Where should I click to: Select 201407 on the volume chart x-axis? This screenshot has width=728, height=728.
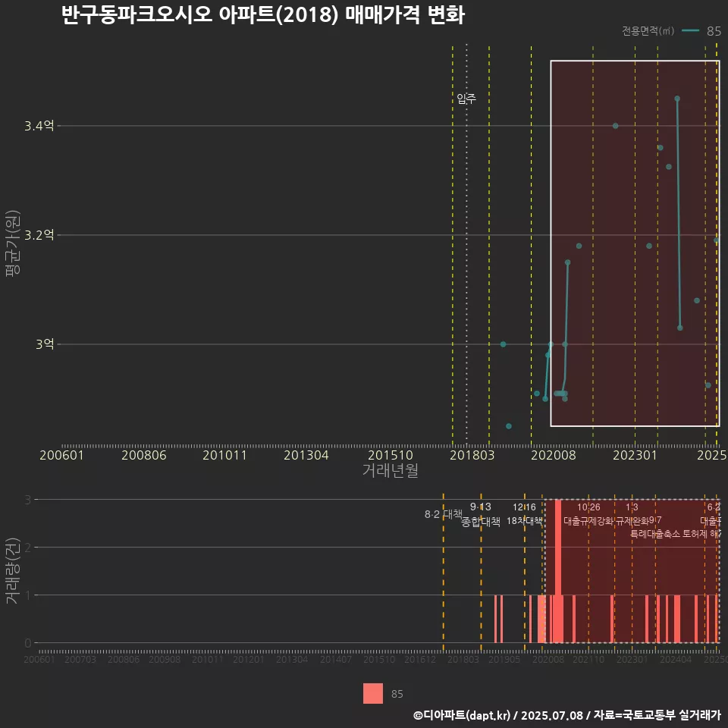click(x=336, y=659)
